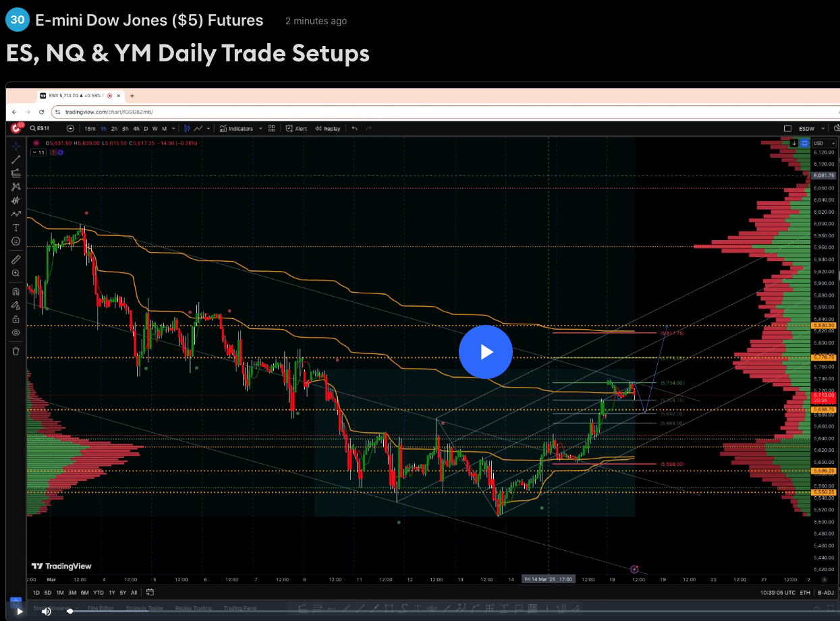Open the Indicators dialog
Image resolution: width=840 pixels, height=621 pixels.
(x=236, y=128)
